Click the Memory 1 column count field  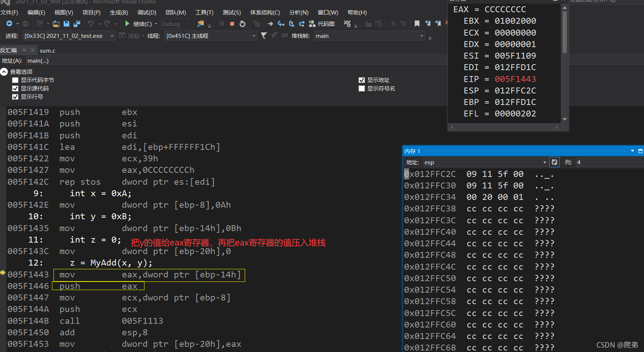(609, 162)
